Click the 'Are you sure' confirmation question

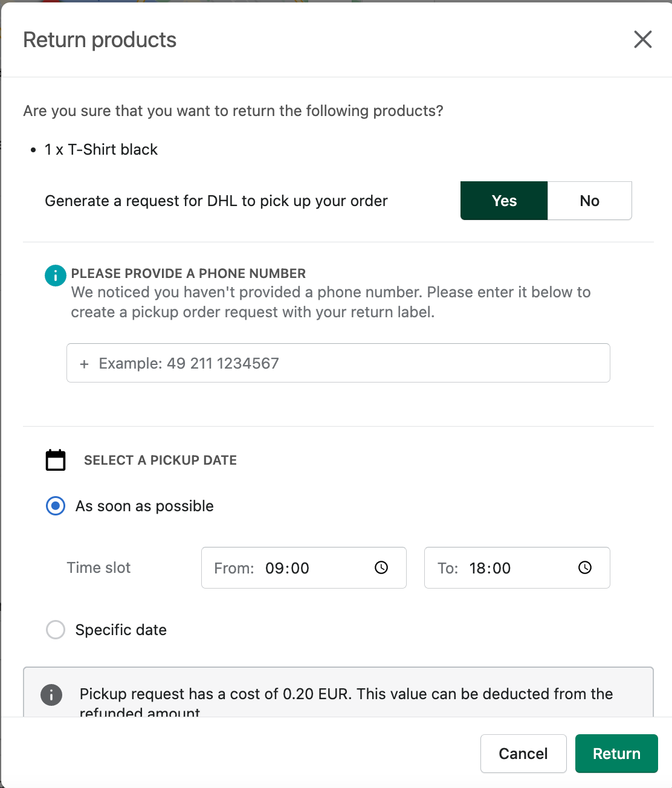(x=233, y=111)
